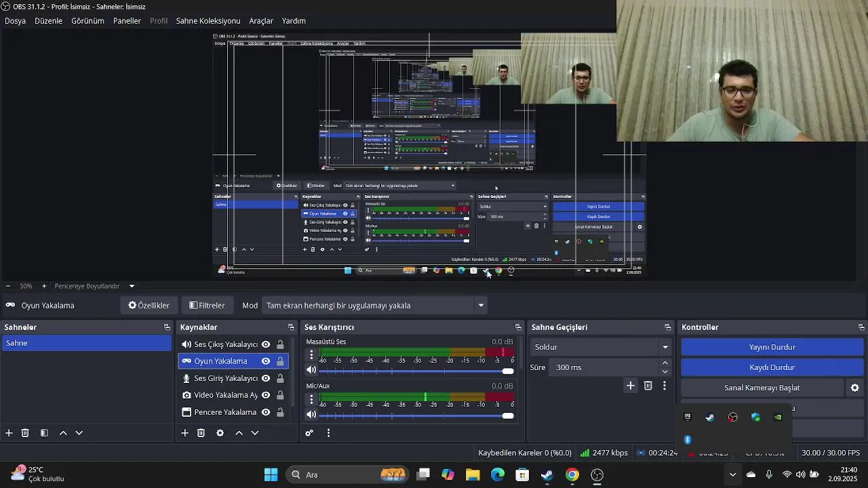Delete the selected scene with trash icon

pyautogui.click(x=25, y=433)
